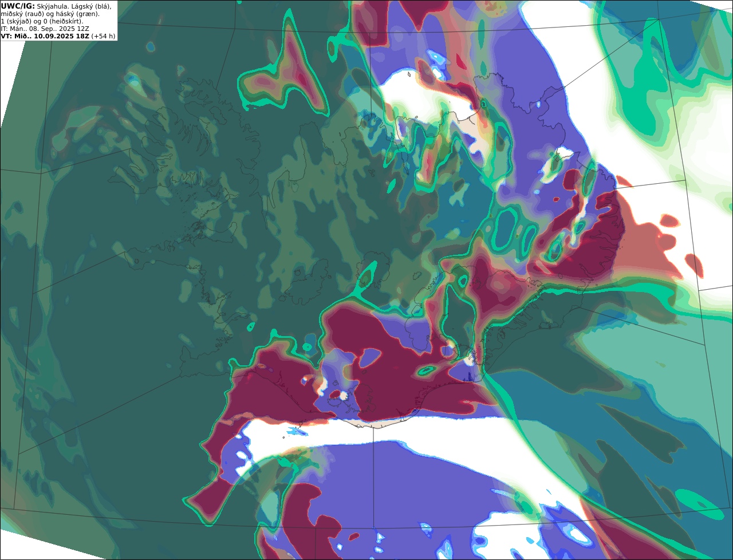Click the line 'miðský (rauð) og háský (græn).'
Image resolution: width=733 pixels, height=560 pixels.
[x=50, y=14]
